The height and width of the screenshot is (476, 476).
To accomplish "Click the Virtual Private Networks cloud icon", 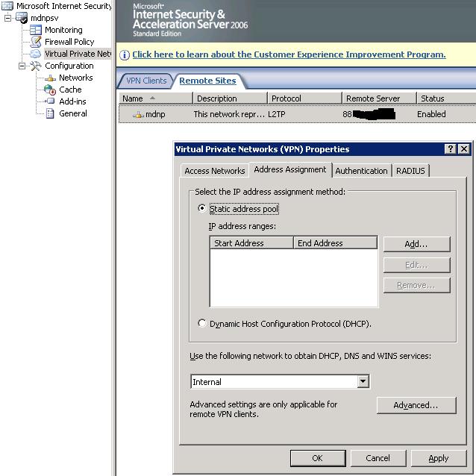I will [x=36, y=54].
